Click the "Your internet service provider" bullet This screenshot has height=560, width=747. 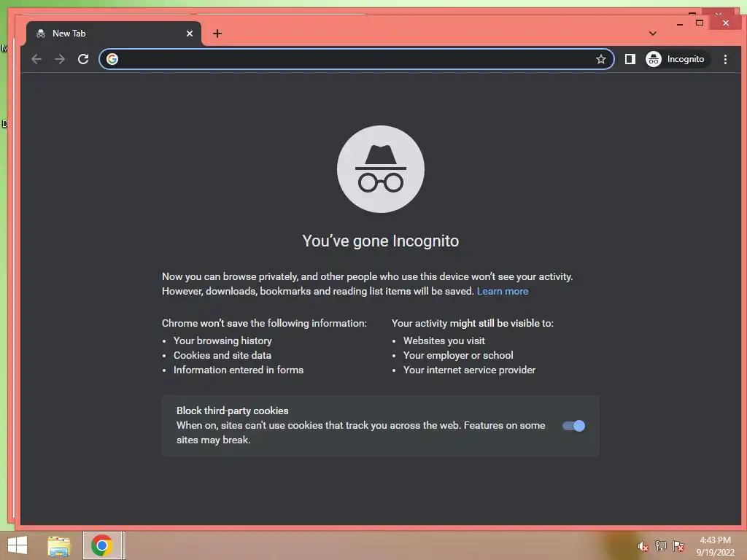click(469, 370)
